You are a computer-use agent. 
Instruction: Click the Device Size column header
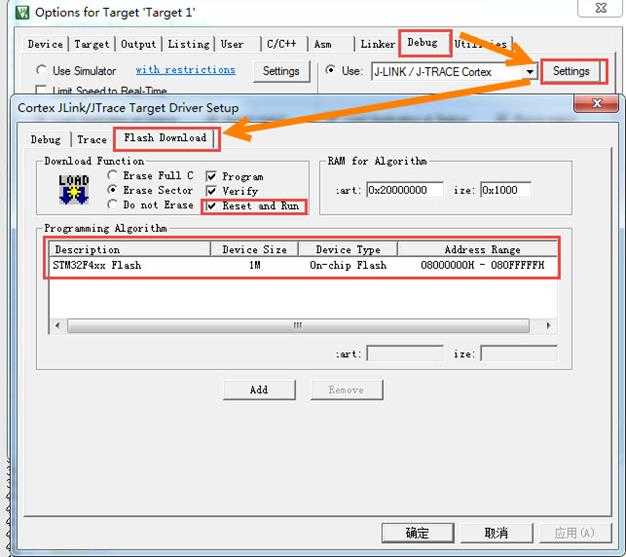pos(254,250)
